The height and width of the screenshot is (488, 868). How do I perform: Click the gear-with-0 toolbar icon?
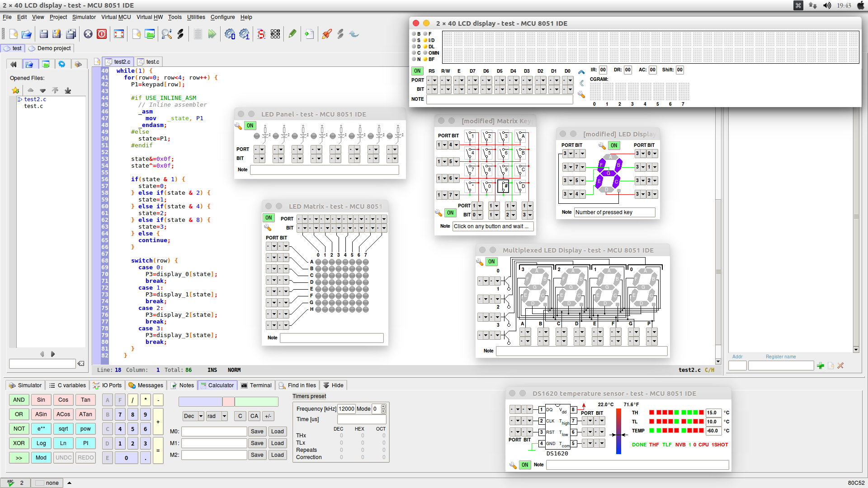230,34
